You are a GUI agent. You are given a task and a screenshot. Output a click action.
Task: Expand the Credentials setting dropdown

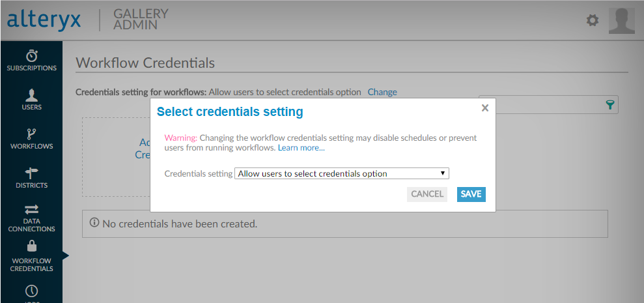coord(342,174)
